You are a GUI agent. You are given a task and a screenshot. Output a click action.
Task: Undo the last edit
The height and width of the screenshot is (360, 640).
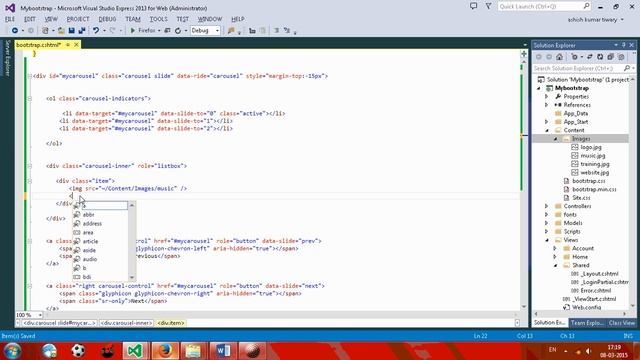96,31
